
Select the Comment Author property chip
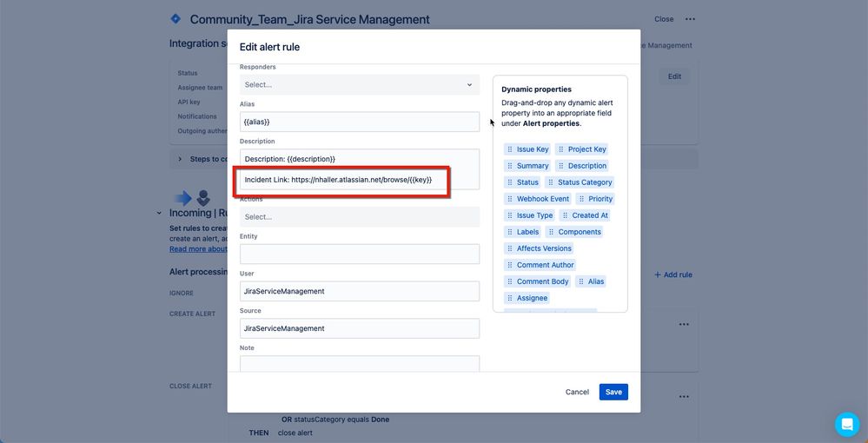coord(540,265)
